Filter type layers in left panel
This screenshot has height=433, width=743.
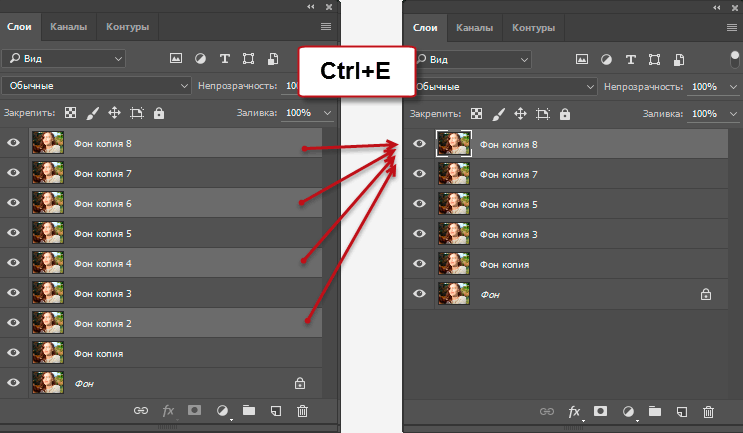pos(225,58)
